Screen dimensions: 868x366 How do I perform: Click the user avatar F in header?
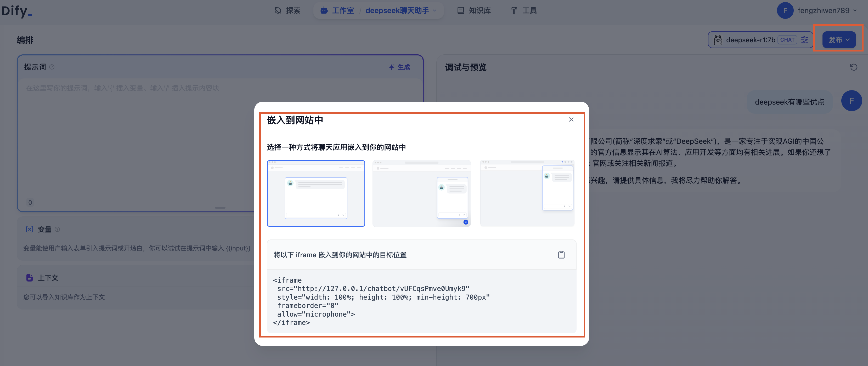(x=785, y=10)
